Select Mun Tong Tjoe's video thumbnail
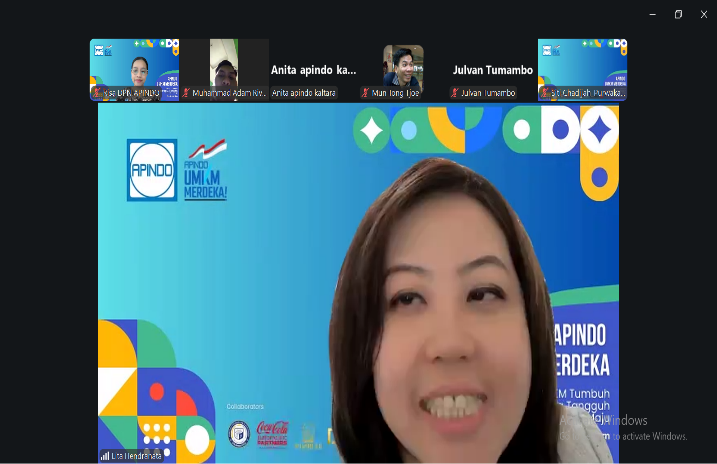The image size is (717, 464). 403,65
